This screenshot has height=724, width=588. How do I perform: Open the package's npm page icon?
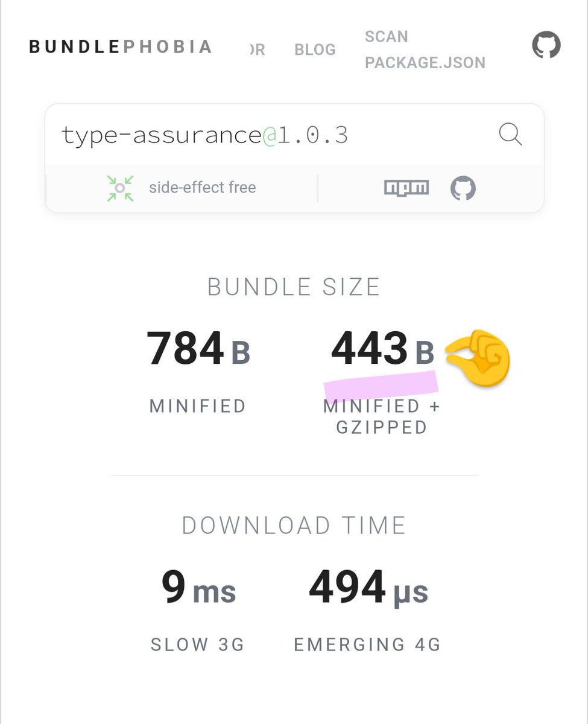coord(406,188)
